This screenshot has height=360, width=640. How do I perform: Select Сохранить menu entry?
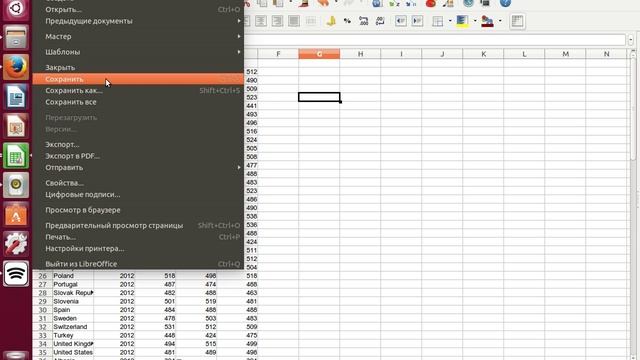tap(138, 79)
